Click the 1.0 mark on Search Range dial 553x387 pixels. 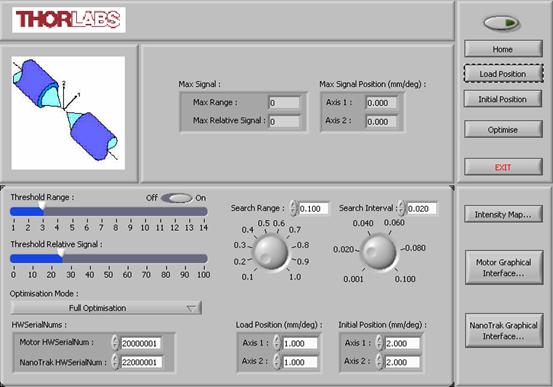coord(295,277)
